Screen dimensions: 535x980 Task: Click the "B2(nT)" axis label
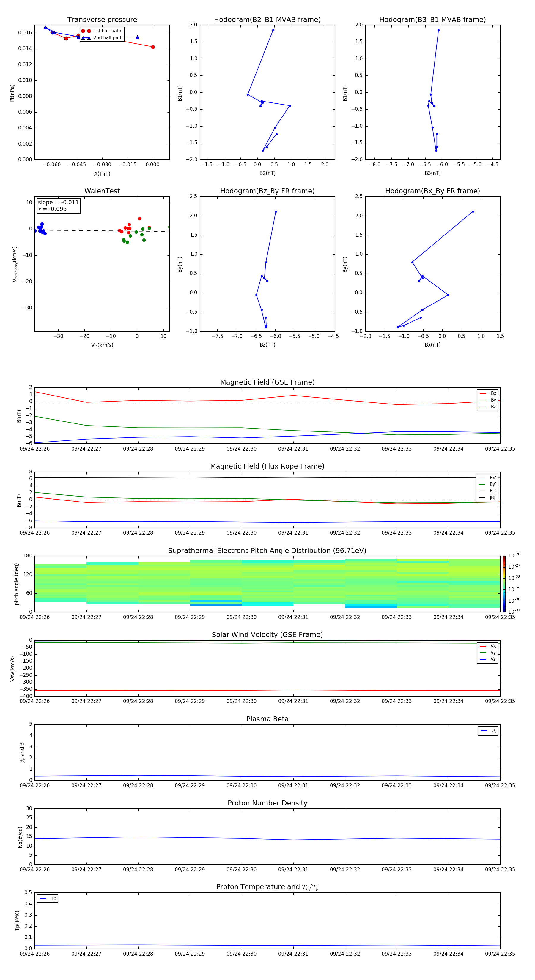[x=267, y=173]
